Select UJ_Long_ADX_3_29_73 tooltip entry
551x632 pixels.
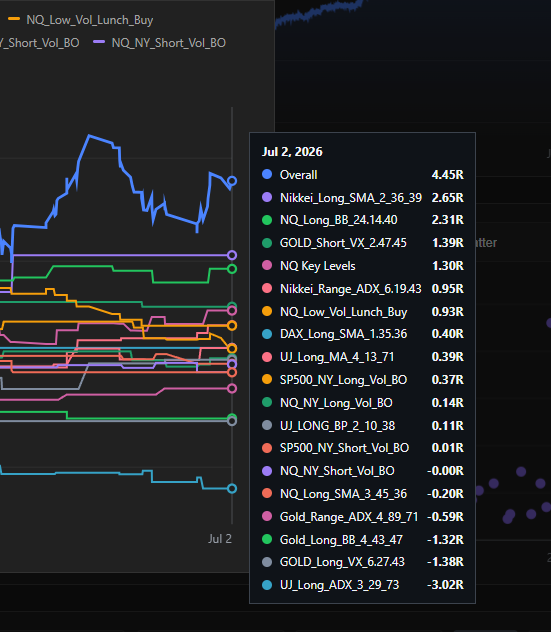(339, 585)
